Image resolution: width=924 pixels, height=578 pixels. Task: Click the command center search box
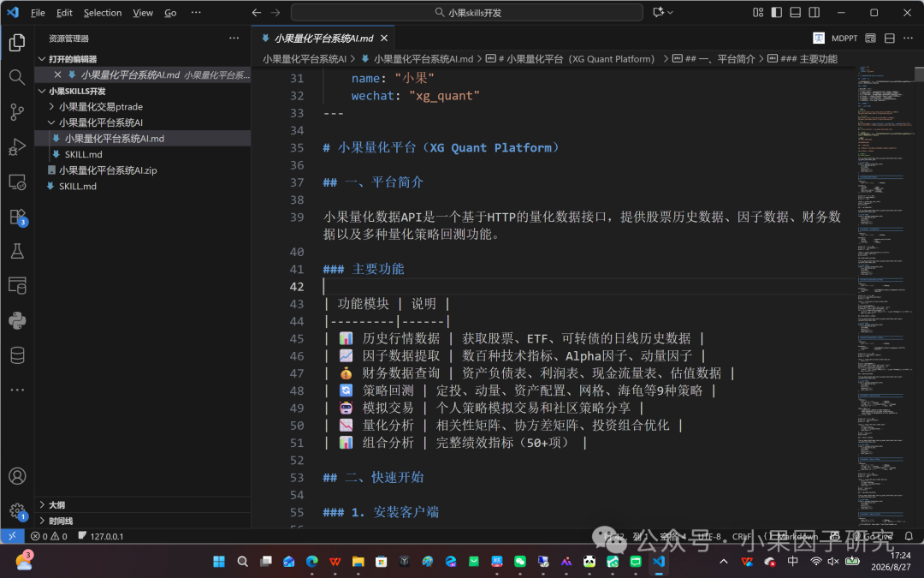tap(467, 12)
